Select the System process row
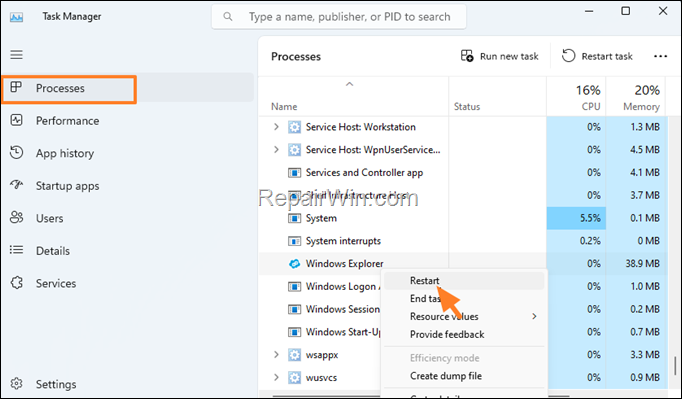The width and height of the screenshot is (682, 399). tap(463, 218)
